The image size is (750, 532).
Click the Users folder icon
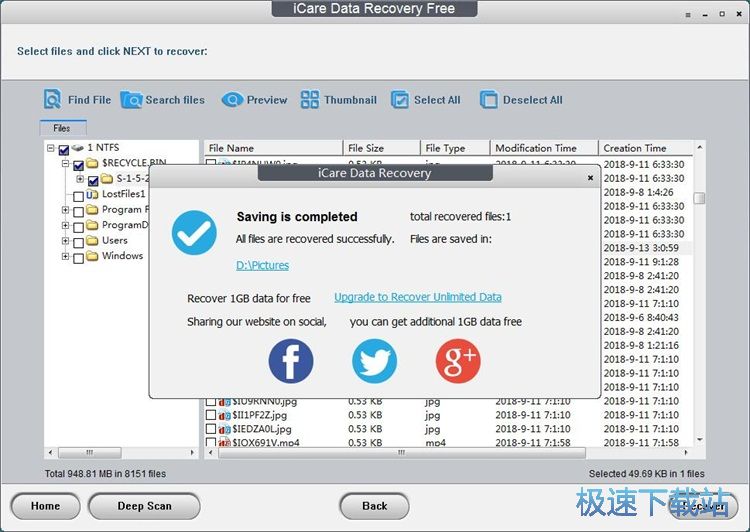click(92, 241)
